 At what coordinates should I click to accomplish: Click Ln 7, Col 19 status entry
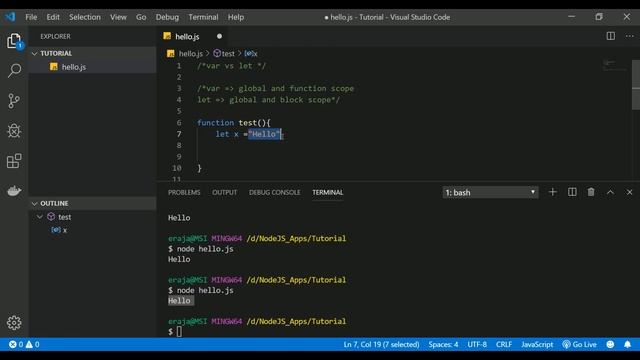(x=381, y=344)
